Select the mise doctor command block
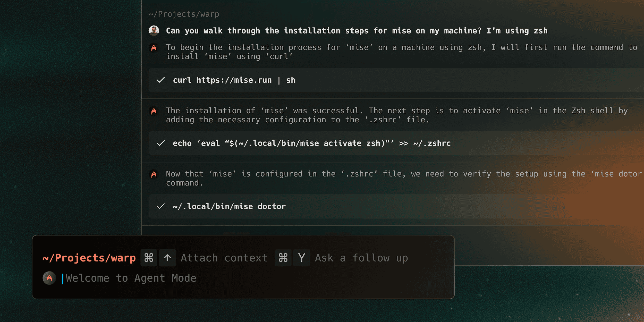This screenshot has height=322, width=644. click(229, 206)
